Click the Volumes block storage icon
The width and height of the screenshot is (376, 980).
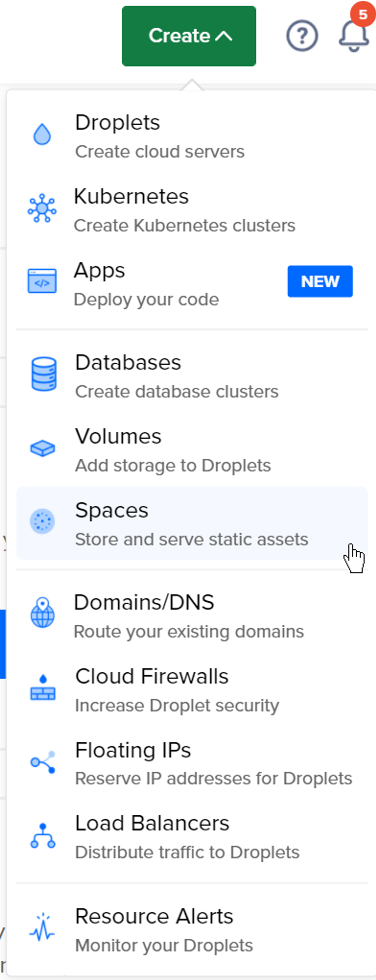tap(43, 448)
